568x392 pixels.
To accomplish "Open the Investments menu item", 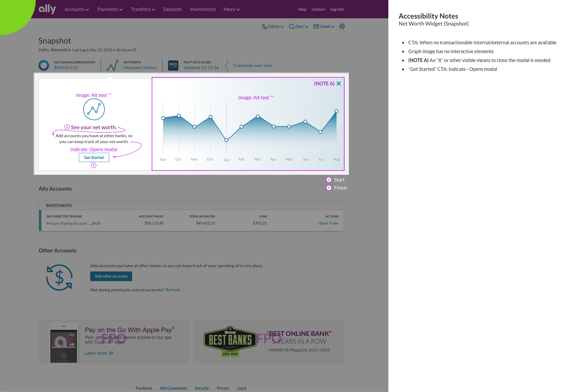I will (203, 9).
